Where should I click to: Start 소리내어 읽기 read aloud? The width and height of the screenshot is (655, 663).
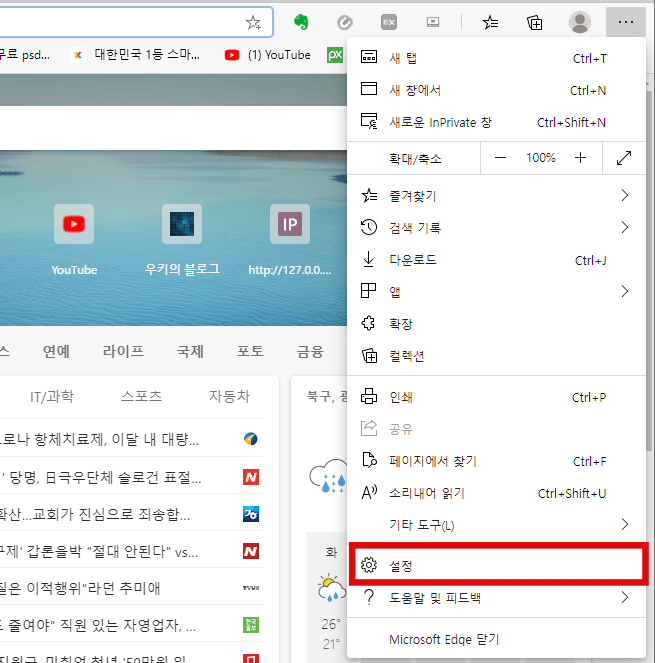point(496,493)
